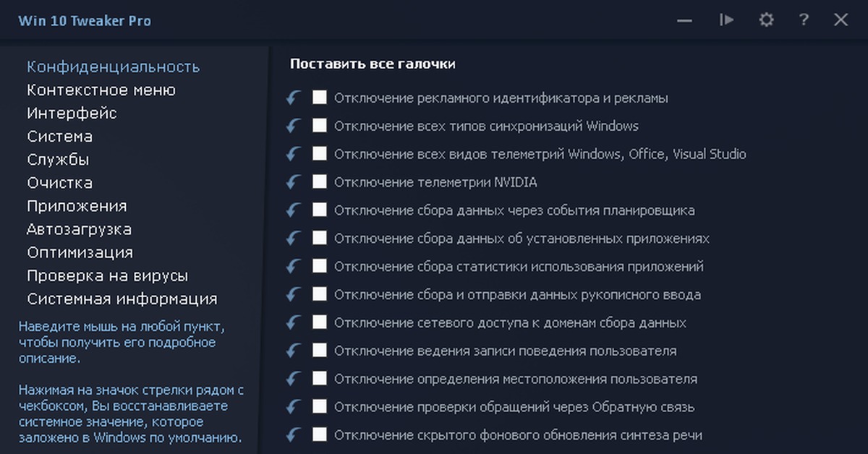Open Очистка section
This screenshot has width=868, height=454.
tap(59, 182)
